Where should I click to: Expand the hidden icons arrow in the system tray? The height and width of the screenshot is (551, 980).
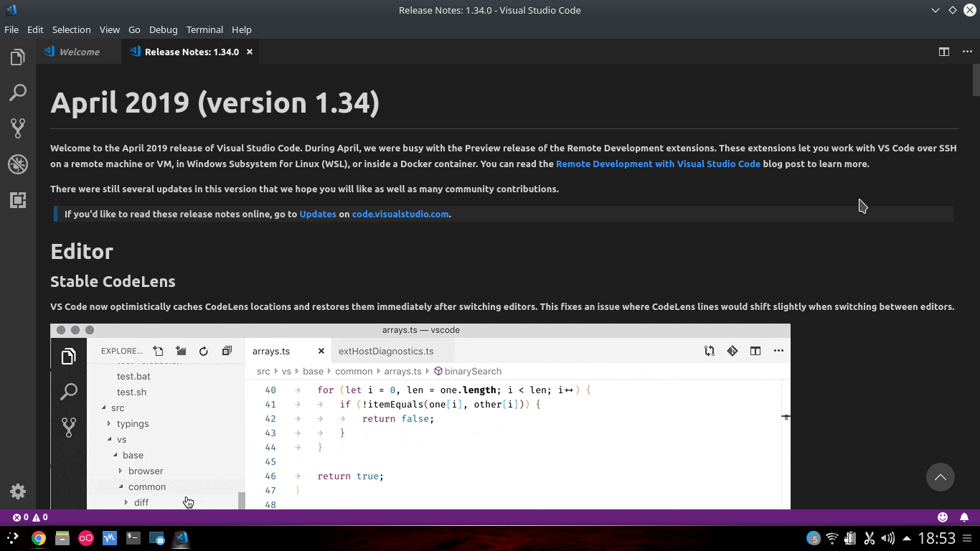908,538
